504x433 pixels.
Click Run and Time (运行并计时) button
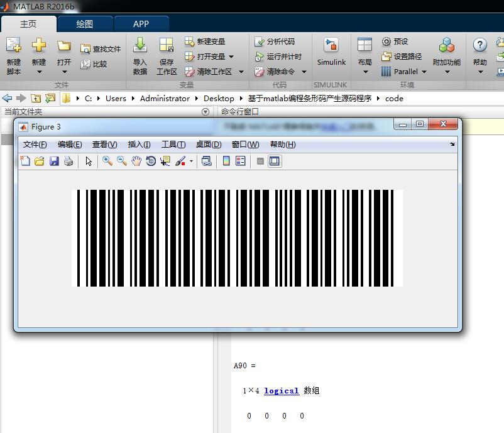tap(278, 57)
